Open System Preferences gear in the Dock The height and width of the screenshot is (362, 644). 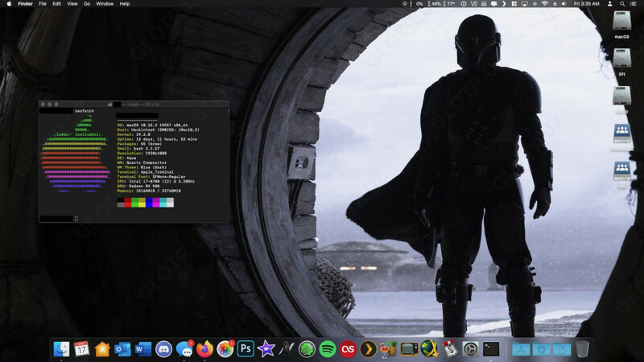(471, 349)
